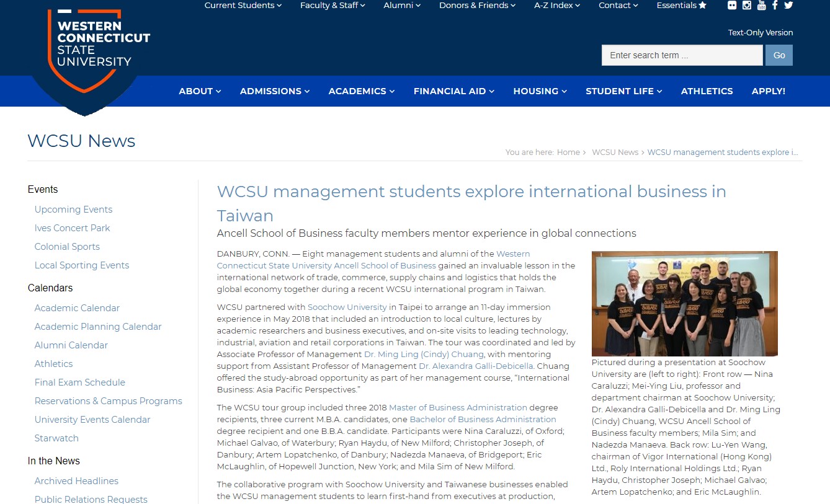
Task: Expand the A-Z Index dropdown
Action: (556, 6)
